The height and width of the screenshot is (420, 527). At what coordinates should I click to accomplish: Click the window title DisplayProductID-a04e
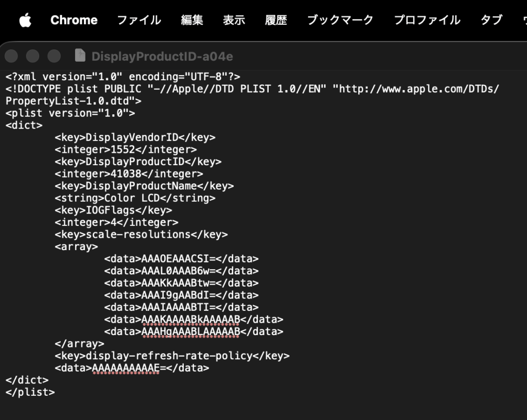point(162,57)
